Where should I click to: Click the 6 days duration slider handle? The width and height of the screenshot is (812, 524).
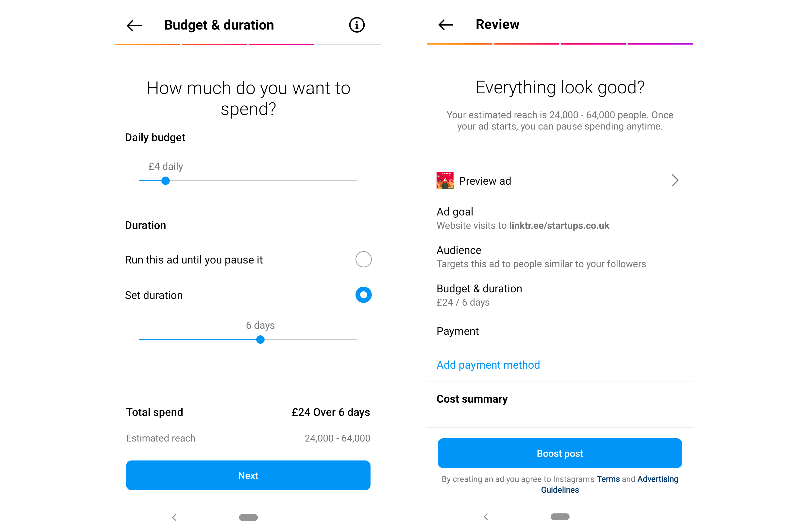tap(260, 340)
